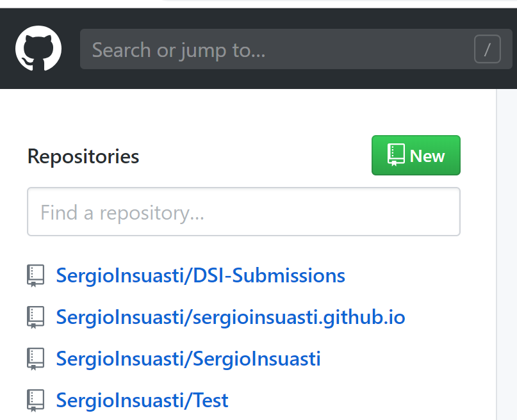The width and height of the screenshot is (517, 420).
Task: Open the SergioInsuasti/SergioInsuasti repository link
Action: click(x=188, y=359)
